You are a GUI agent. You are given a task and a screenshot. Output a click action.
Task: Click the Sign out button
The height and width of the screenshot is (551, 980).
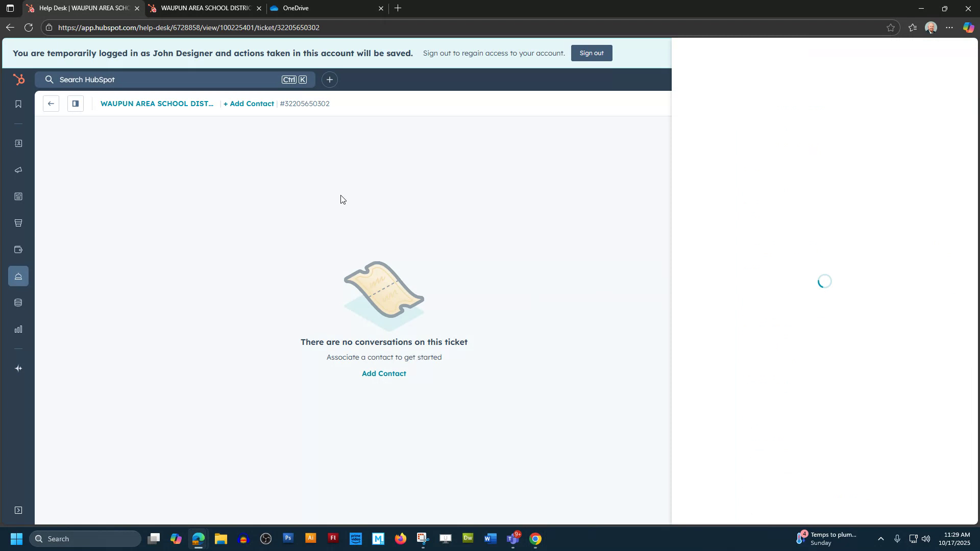coord(591,53)
